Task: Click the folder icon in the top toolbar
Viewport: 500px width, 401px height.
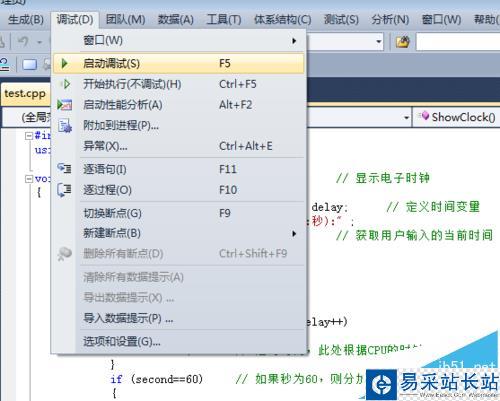Action: 402,42
